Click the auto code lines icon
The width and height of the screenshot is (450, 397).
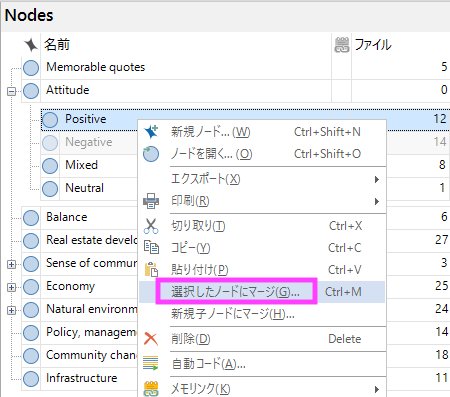tap(151, 363)
